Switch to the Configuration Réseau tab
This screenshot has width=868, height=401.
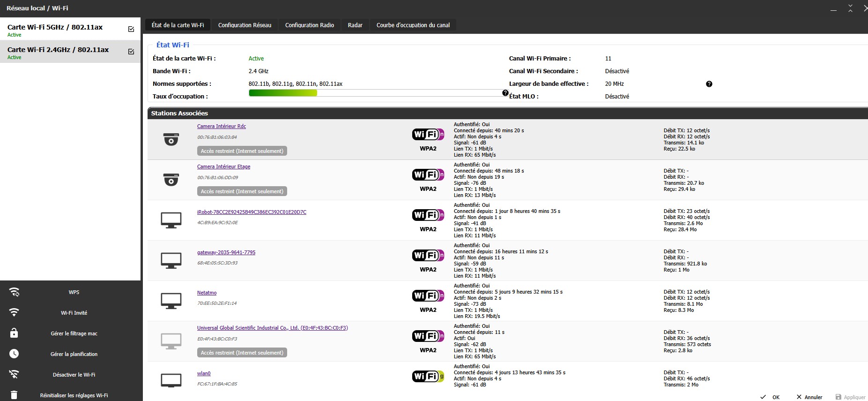tap(245, 25)
